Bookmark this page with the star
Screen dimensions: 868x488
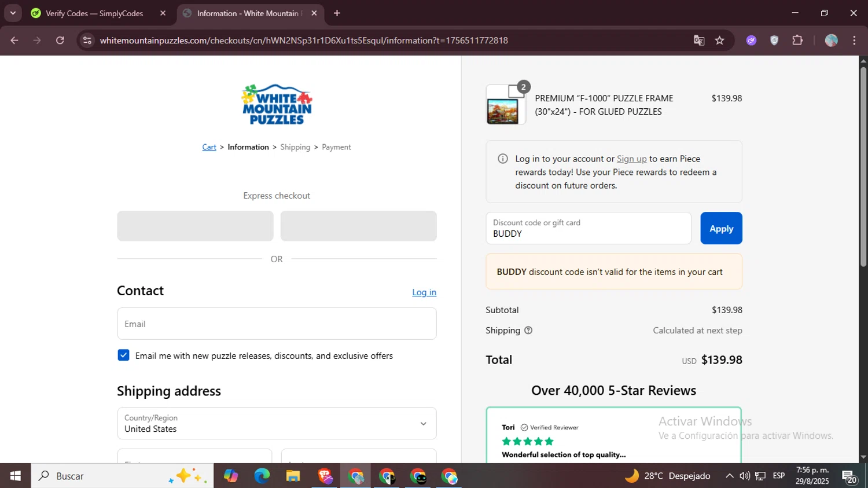click(x=720, y=41)
